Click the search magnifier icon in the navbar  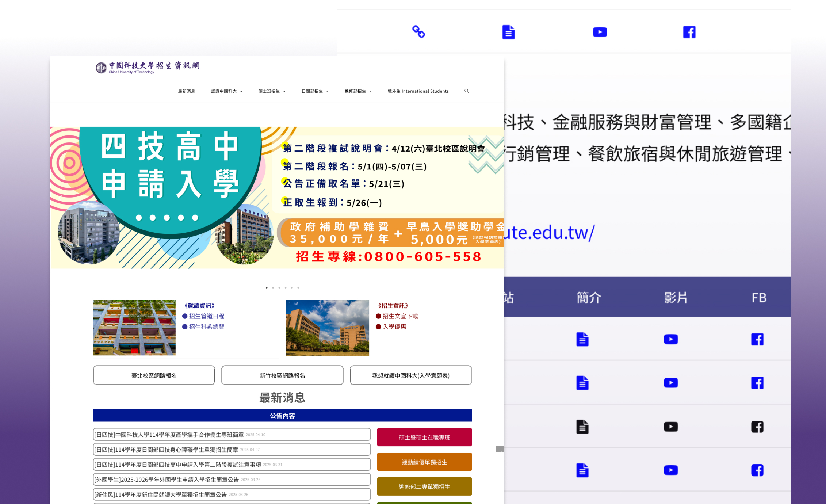[467, 91]
